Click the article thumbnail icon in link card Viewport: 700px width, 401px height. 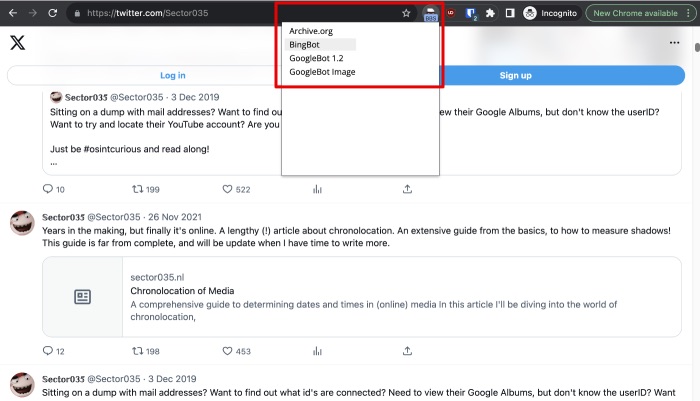coord(83,297)
